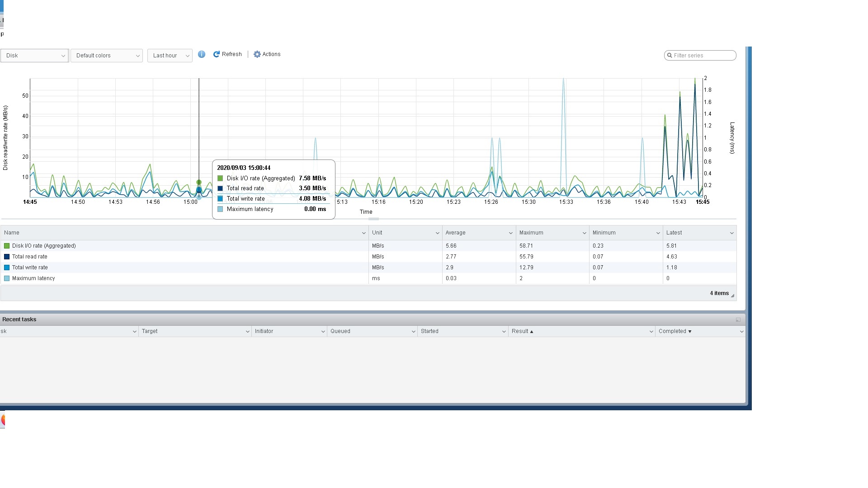Open the Latest column dropdown arrow

coord(731,233)
